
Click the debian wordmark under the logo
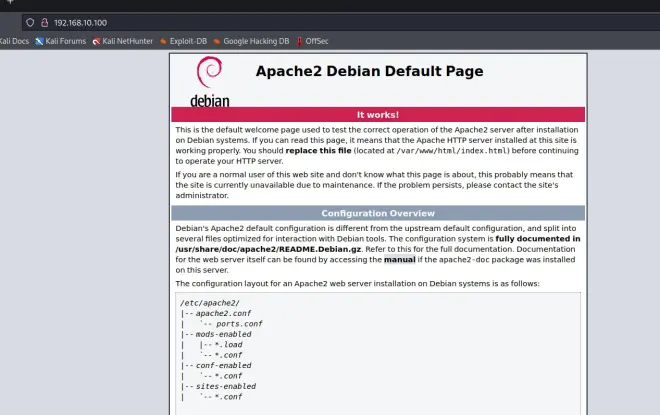click(210, 101)
